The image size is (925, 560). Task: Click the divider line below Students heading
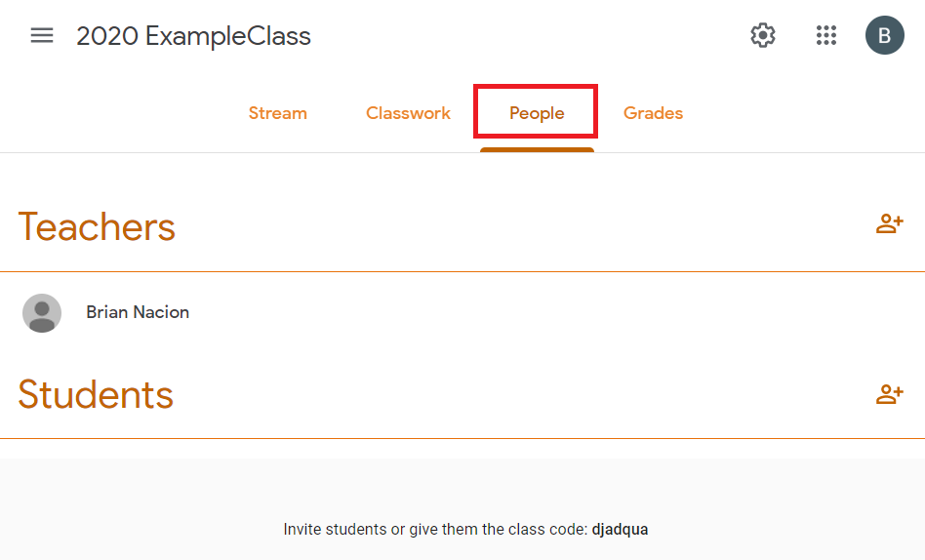click(462, 439)
